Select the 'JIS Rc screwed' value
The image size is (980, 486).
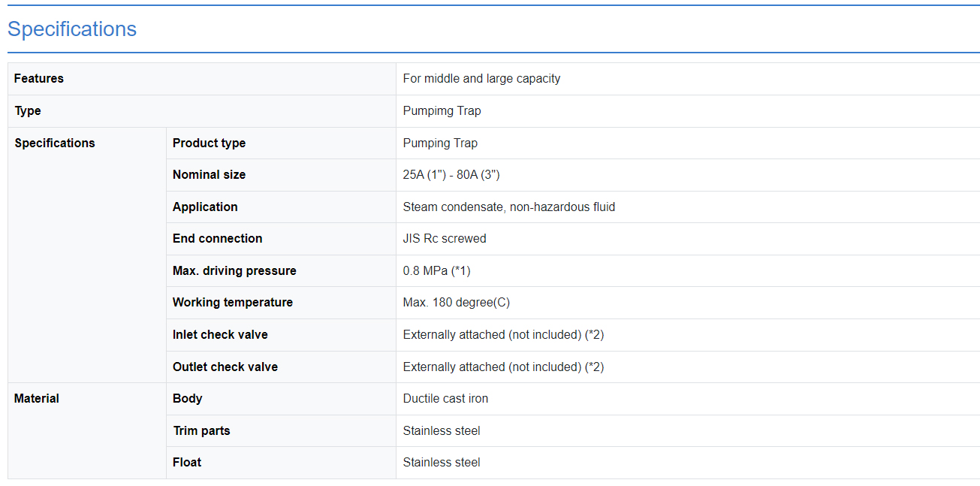[x=445, y=239]
